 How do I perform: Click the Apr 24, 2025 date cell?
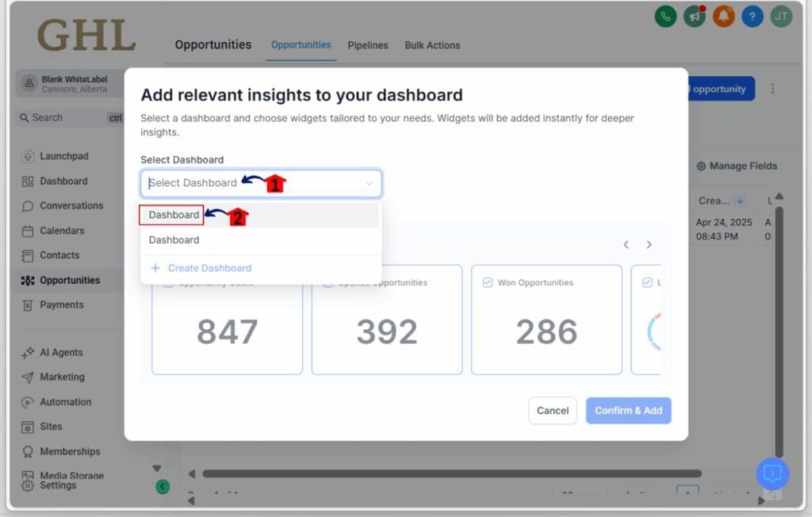724,229
